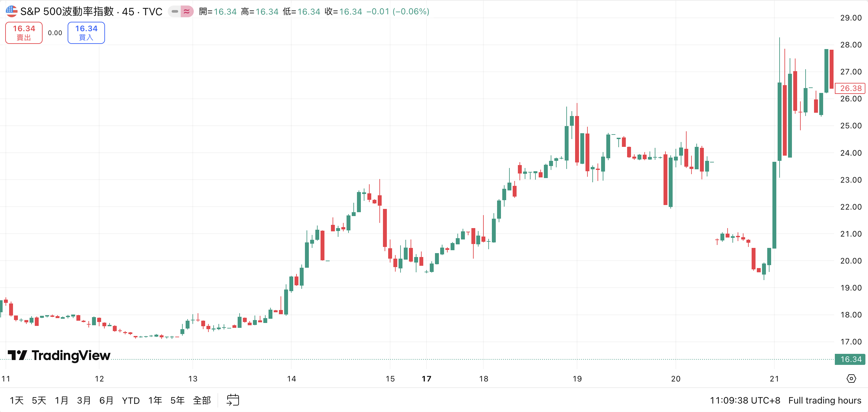Screen dimensions: 868x412
Task: Click the 16.34 sell (賣出) button
Action: tap(24, 33)
